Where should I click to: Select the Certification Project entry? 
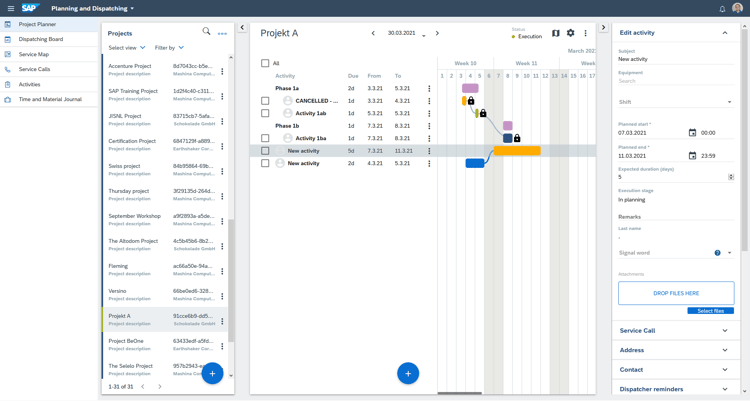coord(165,145)
